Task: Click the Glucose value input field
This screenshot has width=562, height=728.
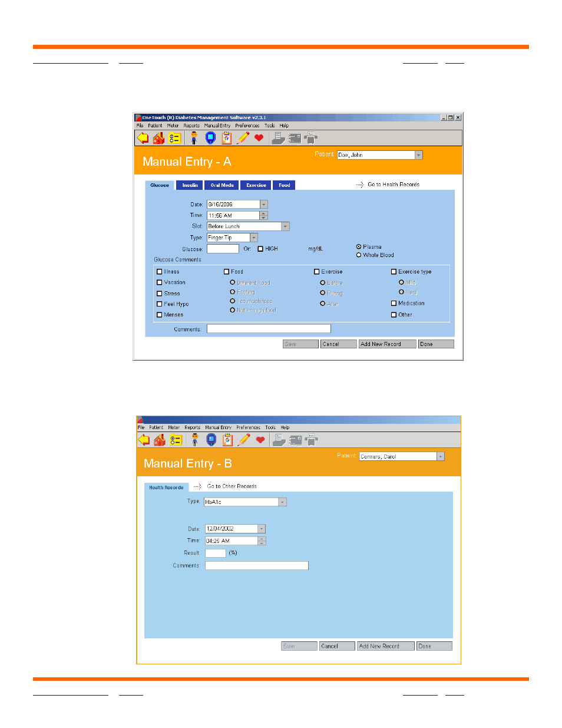Action: (223, 249)
